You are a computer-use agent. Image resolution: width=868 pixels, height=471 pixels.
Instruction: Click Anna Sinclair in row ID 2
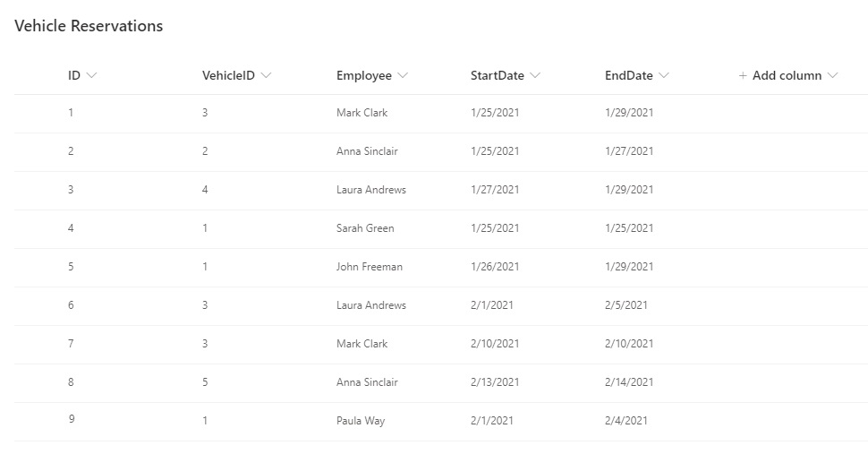[x=367, y=150]
